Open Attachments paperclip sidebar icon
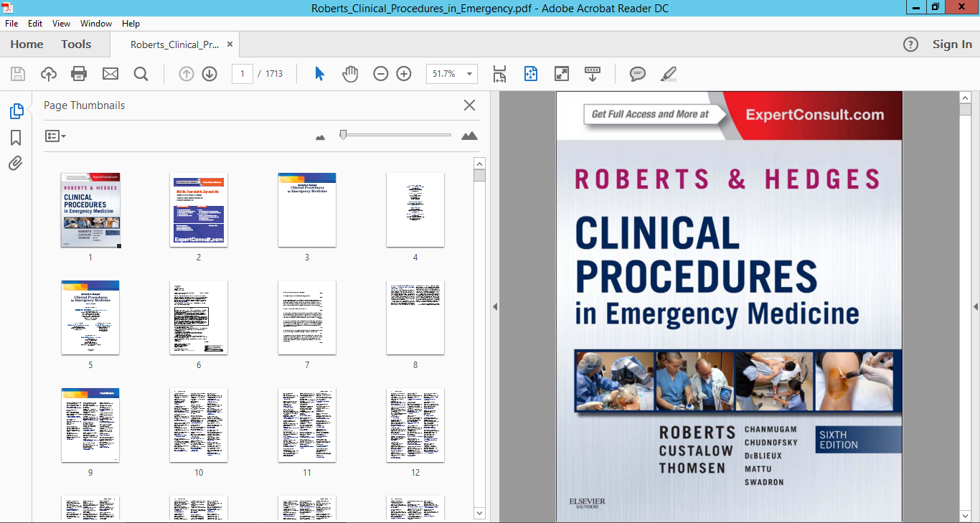The width and height of the screenshot is (980, 523). click(16, 164)
